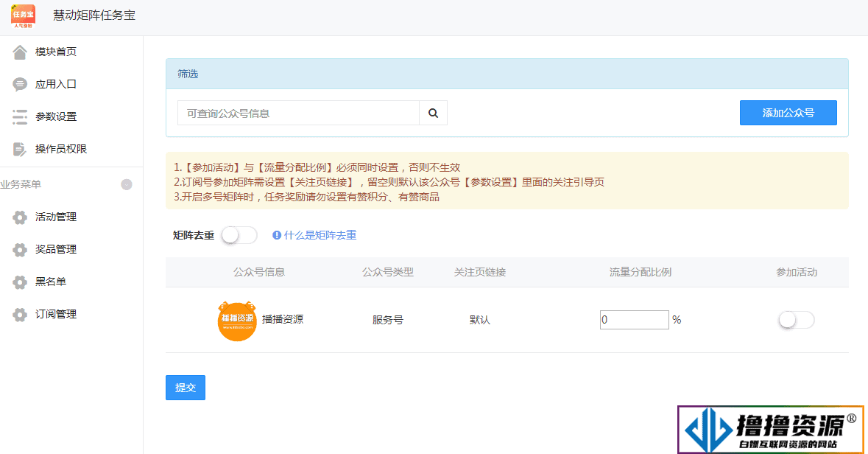Collapse the 业务菜单 section arrow
Viewport: 868px width, 454px height.
[x=126, y=184]
